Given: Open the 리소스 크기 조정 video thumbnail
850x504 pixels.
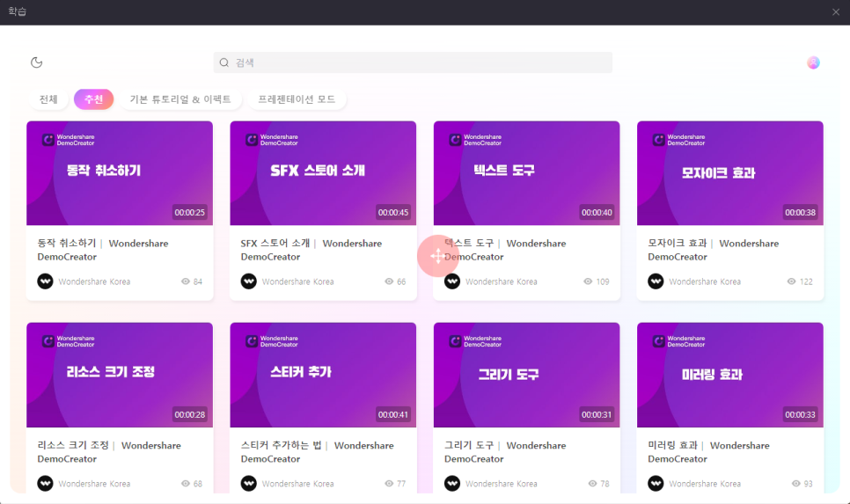Looking at the screenshot, I should [120, 375].
